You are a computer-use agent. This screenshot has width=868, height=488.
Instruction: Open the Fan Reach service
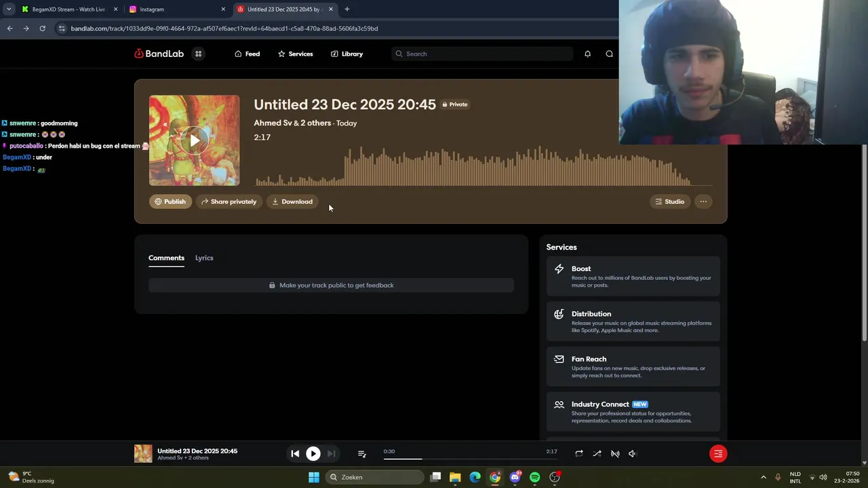click(x=633, y=367)
